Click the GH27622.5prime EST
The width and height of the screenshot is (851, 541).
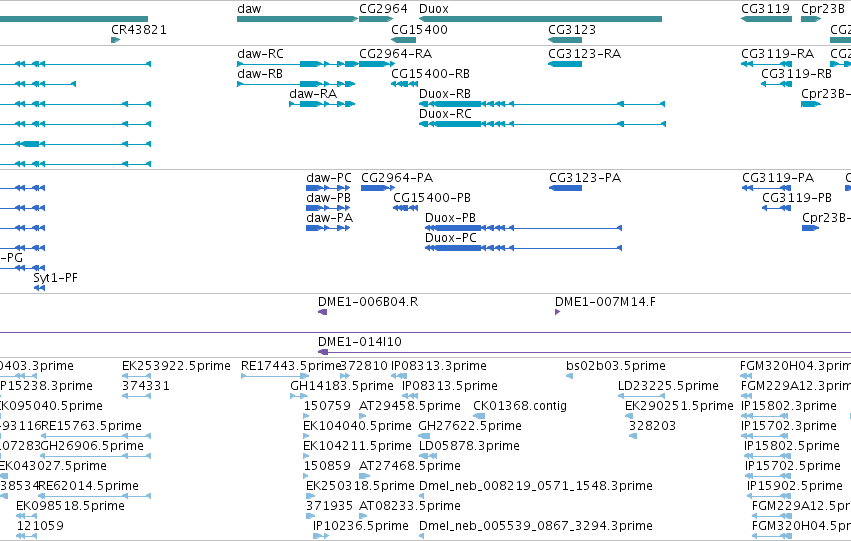coord(424,436)
